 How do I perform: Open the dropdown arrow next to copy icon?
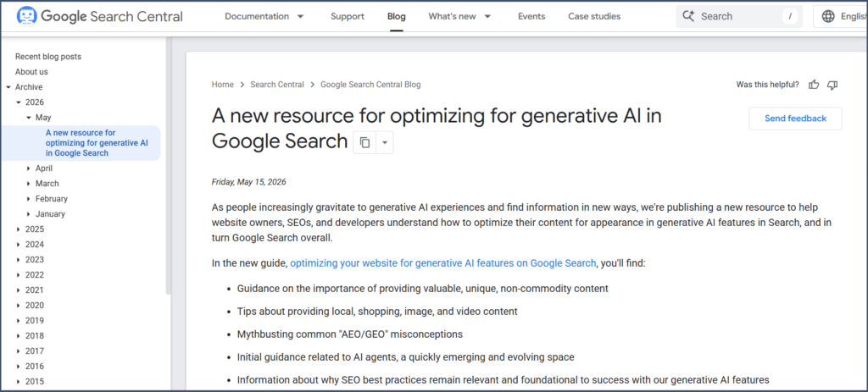[x=385, y=142]
